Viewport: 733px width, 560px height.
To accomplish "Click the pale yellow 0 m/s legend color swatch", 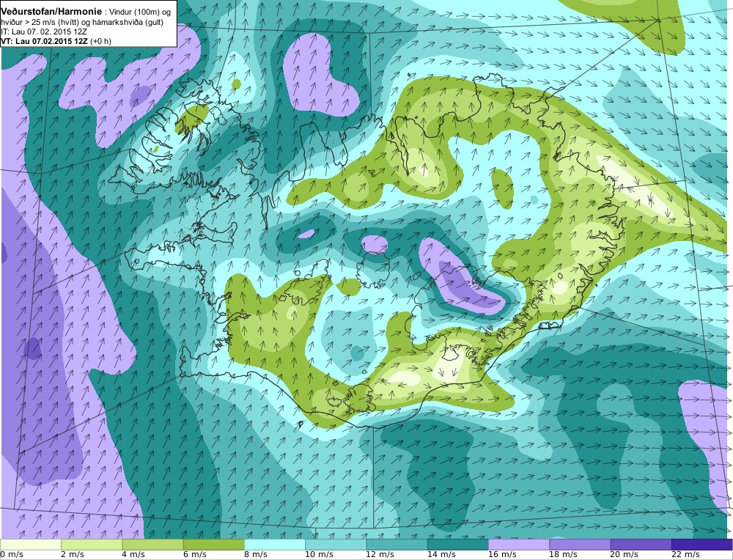I will point(31,545).
